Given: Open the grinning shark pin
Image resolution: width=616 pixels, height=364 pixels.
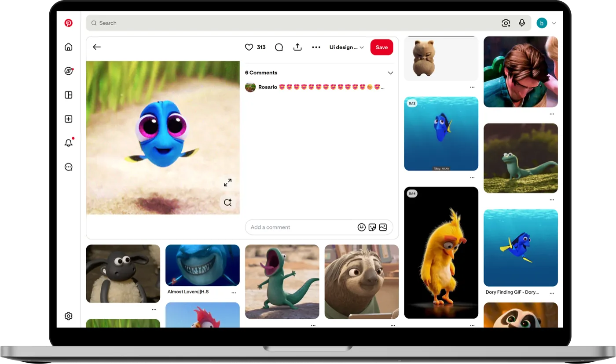Looking at the screenshot, I should pos(202,265).
